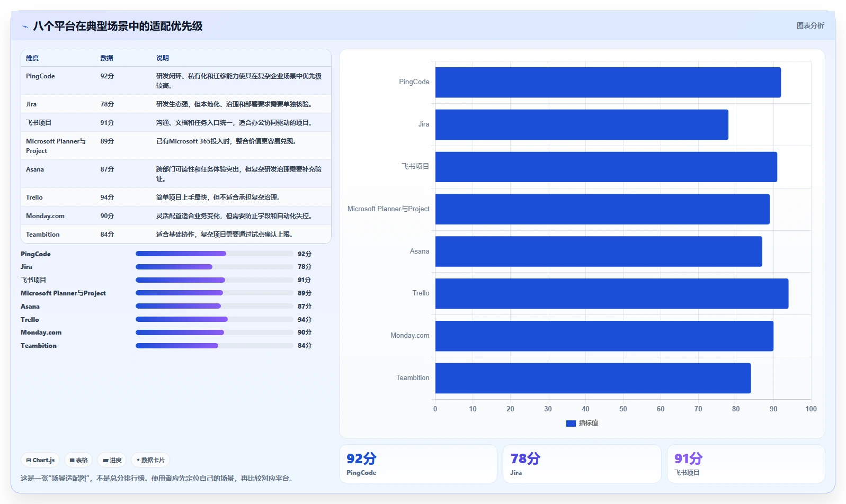
Task: Click the 维度 column header
Action: [32, 58]
